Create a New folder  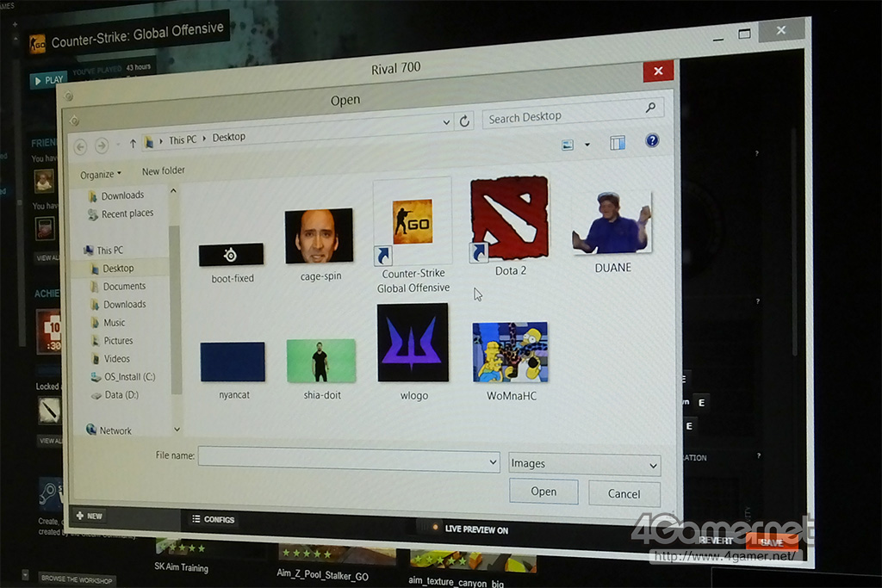(x=163, y=170)
